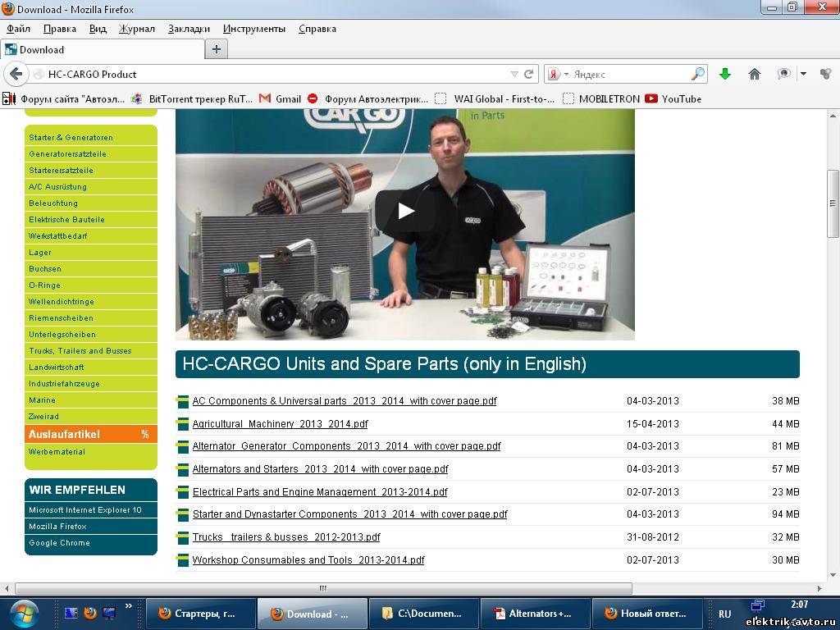Image resolution: width=840 pixels, height=630 pixels.
Task: Open Werkstattbedarf sidebar category
Action: (90, 235)
